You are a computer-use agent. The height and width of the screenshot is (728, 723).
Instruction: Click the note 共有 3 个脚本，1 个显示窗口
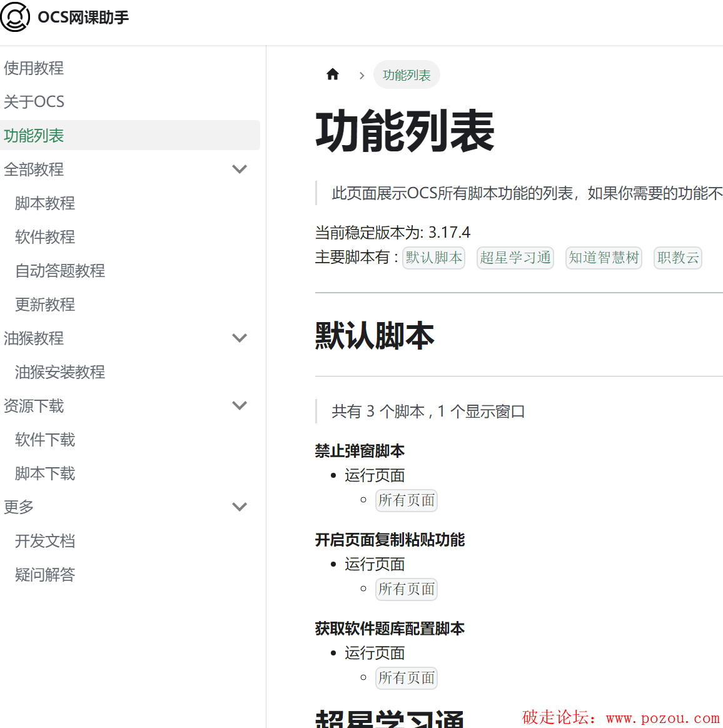tap(428, 412)
